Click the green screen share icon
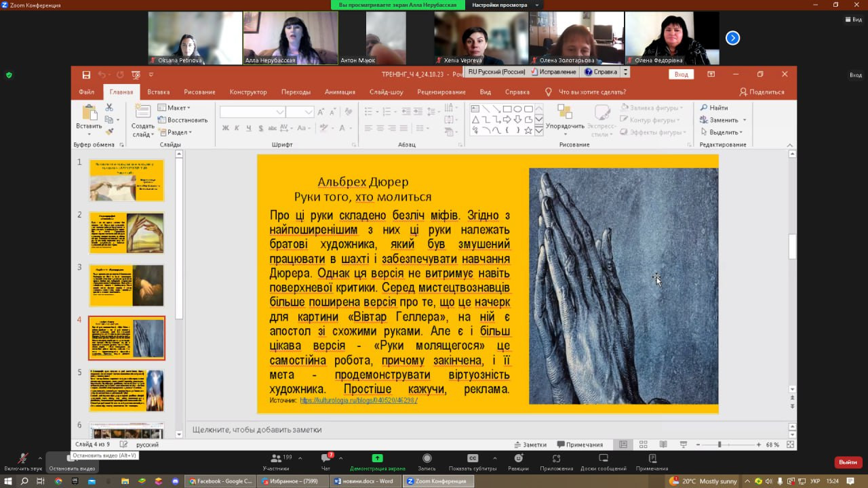 [377, 459]
